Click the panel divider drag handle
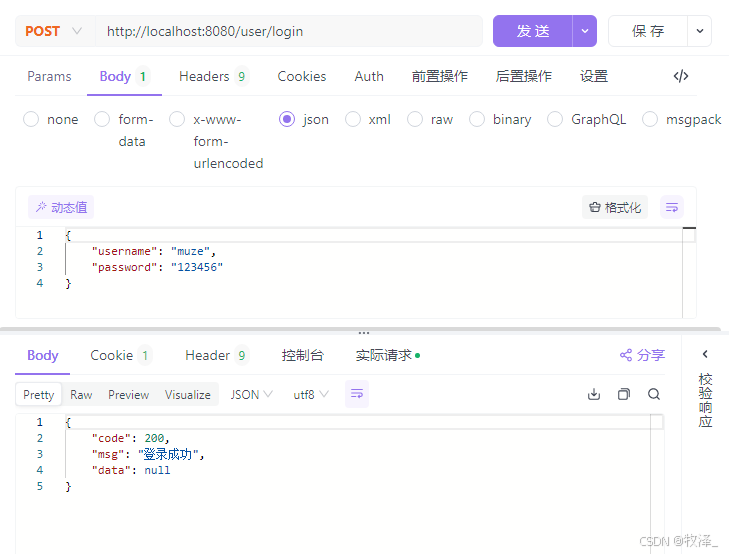 [364, 333]
